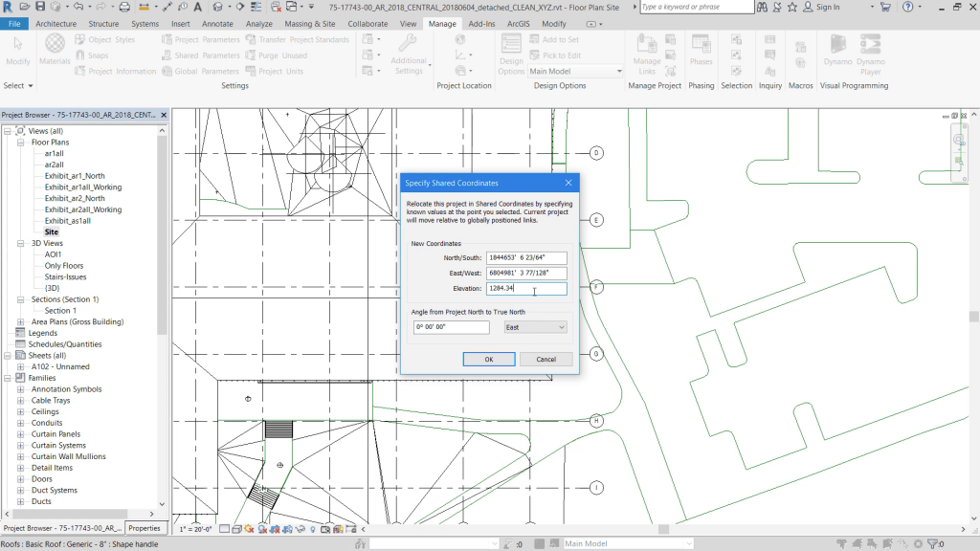The image size is (980, 551).
Task: Click the East/West coordinate field
Action: (x=526, y=273)
